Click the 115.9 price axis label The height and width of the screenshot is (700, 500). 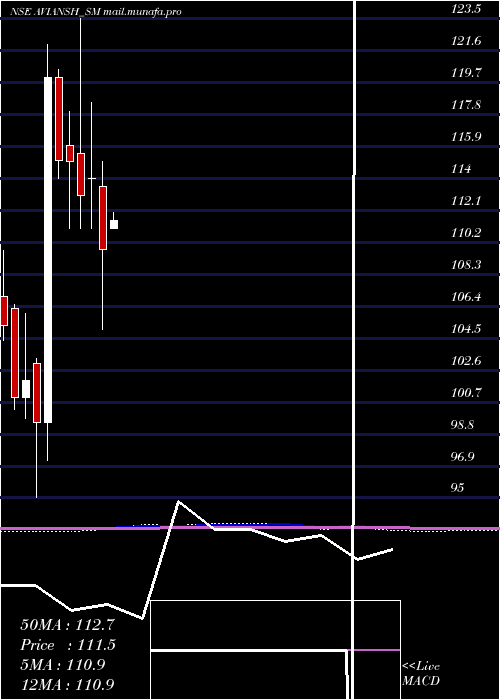click(x=466, y=137)
